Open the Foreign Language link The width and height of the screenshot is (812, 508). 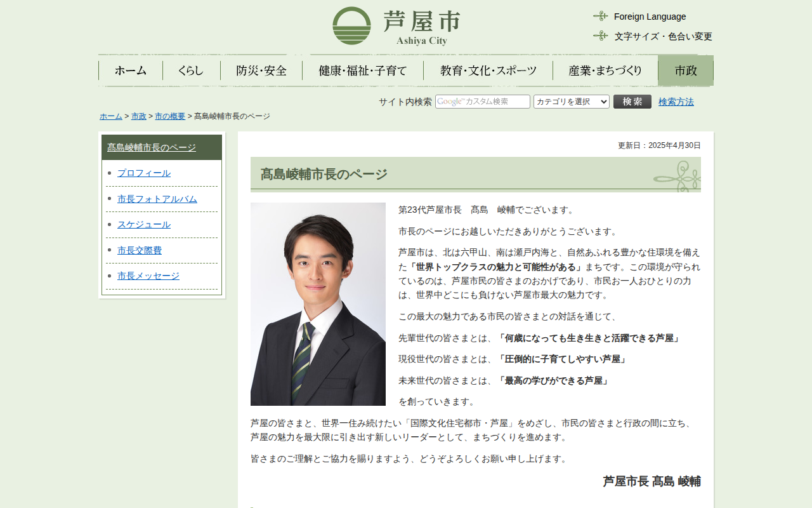point(650,17)
